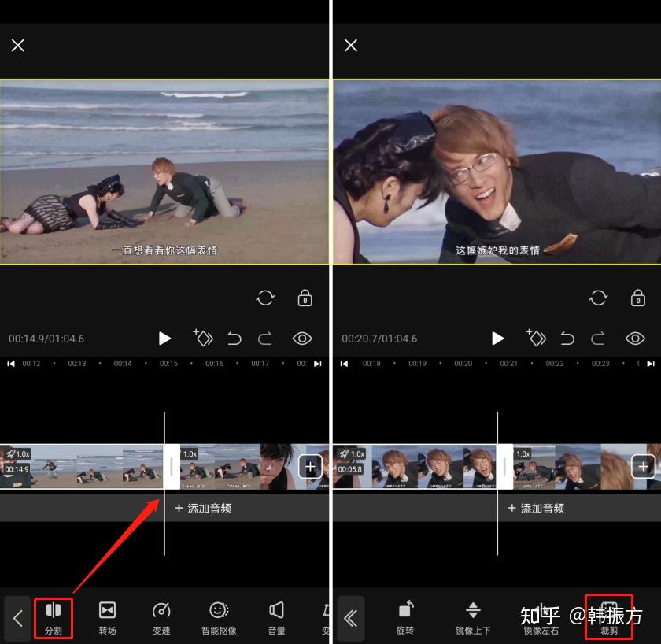Tap the 1.0x speed badge on left first clip

click(x=17, y=453)
